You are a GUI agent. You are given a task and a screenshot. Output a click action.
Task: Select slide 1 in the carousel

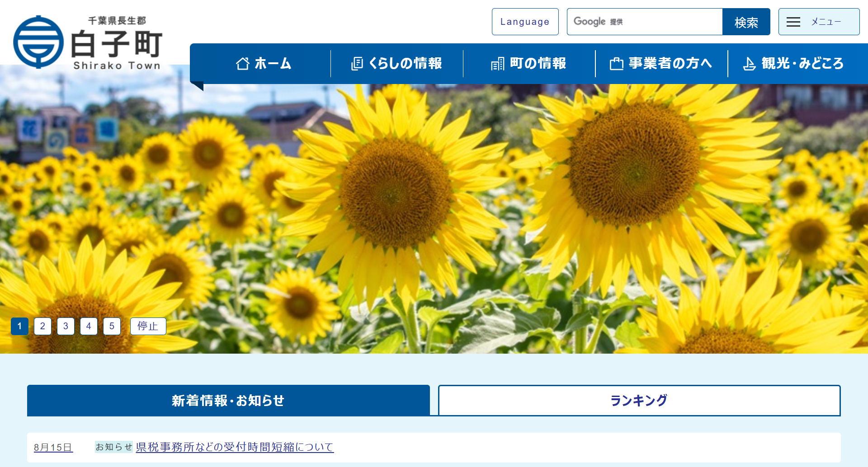(x=19, y=326)
